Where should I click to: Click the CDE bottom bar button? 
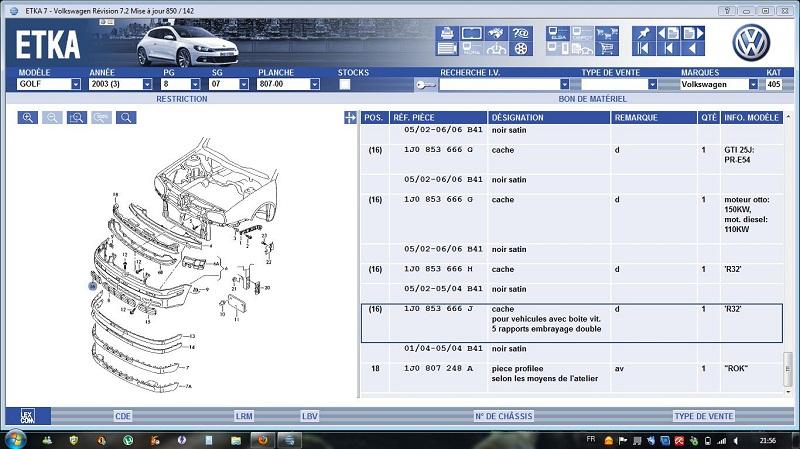click(122, 416)
